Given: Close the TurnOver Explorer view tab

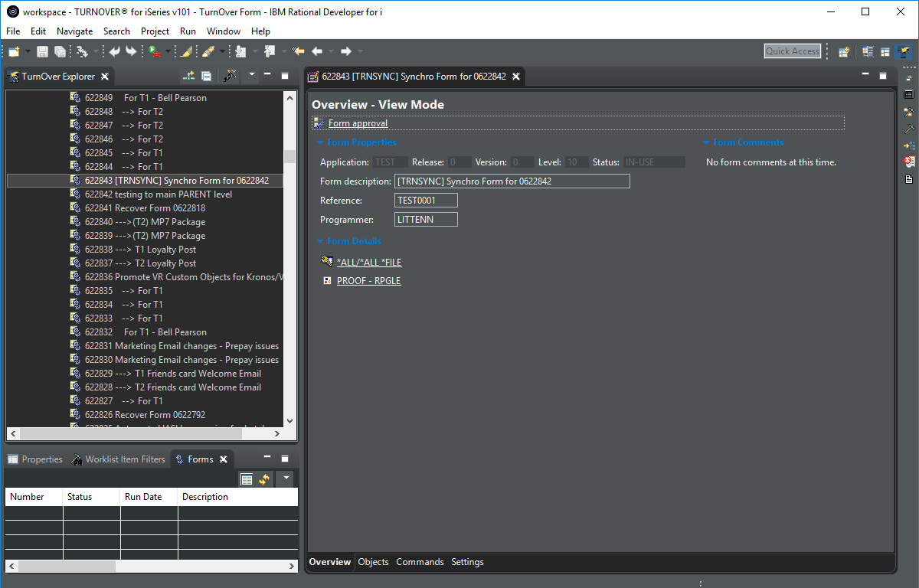Looking at the screenshot, I should coord(105,77).
